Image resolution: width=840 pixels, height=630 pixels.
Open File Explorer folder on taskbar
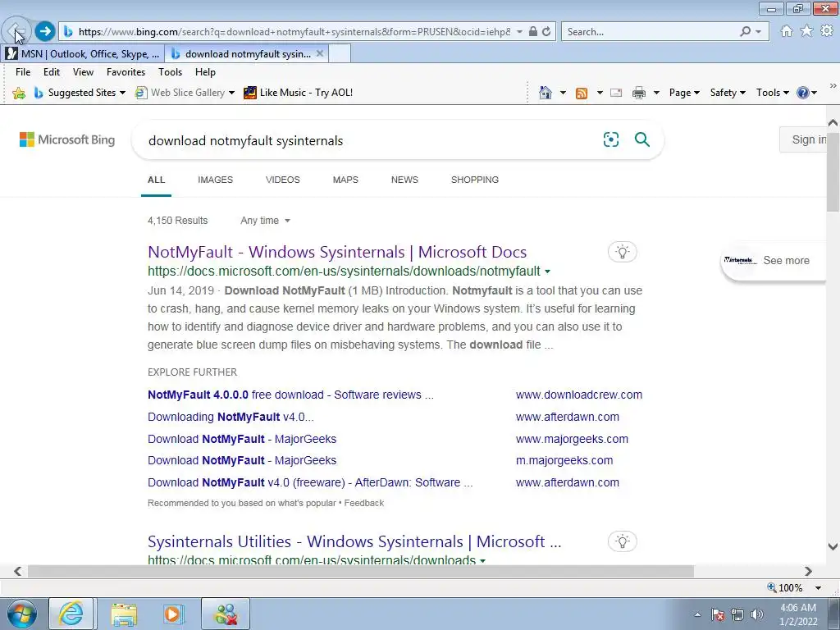click(x=124, y=614)
